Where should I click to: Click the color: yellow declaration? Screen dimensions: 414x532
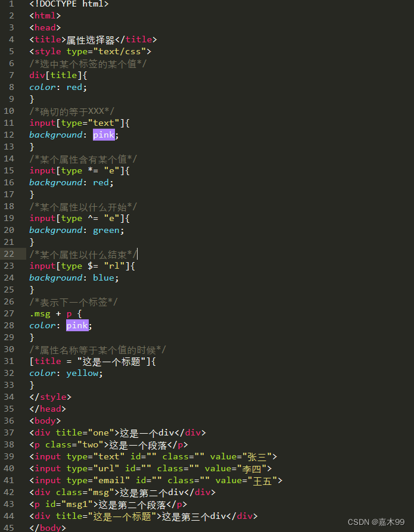(x=66, y=373)
